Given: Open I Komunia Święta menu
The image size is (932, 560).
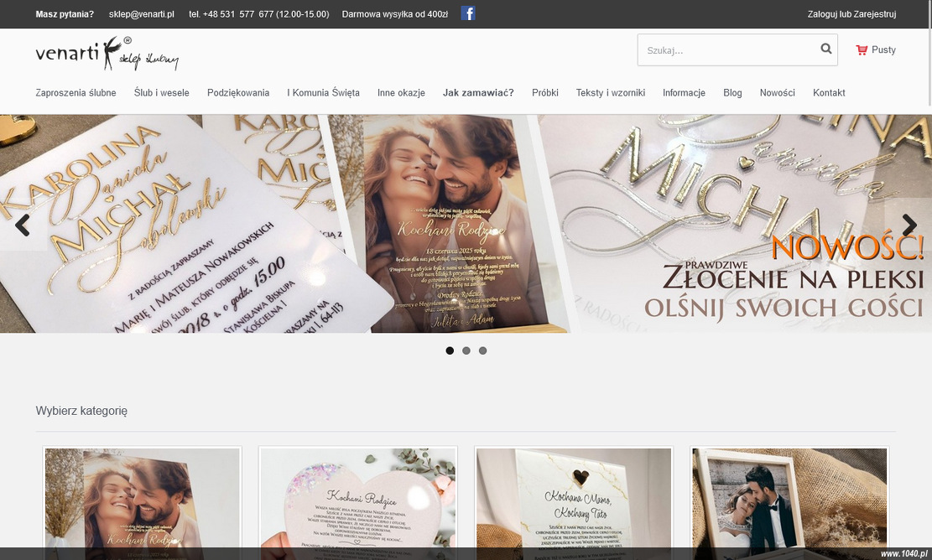Looking at the screenshot, I should tap(323, 93).
